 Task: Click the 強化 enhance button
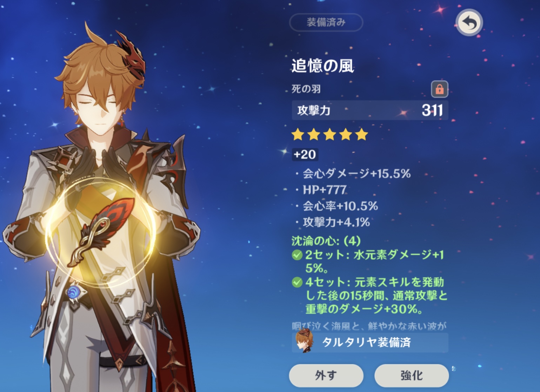click(412, 376)
